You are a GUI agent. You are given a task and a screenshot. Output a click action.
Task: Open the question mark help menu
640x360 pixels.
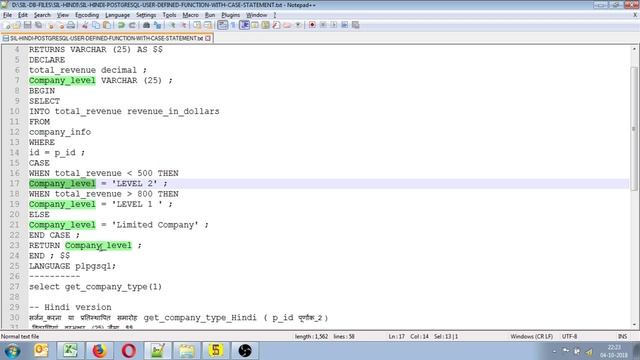pyautogui.click(x=275, y=15)
